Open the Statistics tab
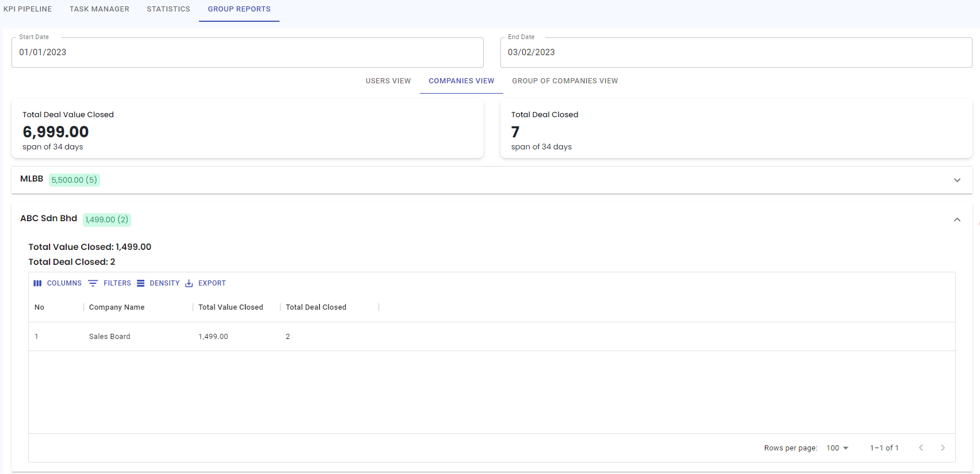The height and width of the screenshot is (474, 980). 169,9
